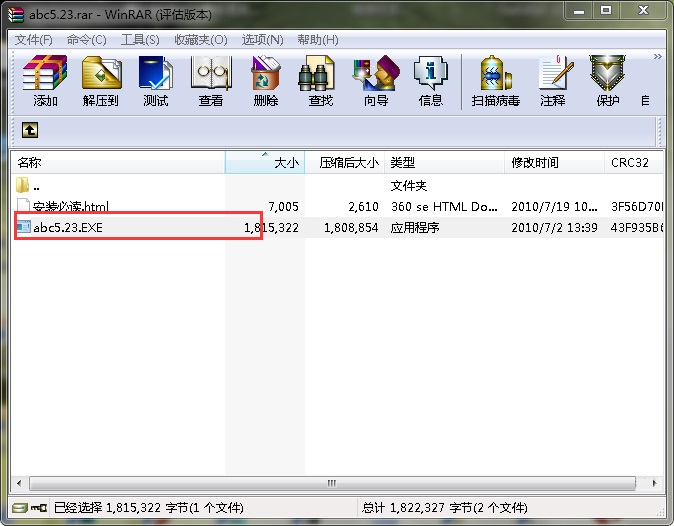This screenshot has height=526, width=674.
Task: Sort by the 修改时间 column header
Action: pos(555,162)
